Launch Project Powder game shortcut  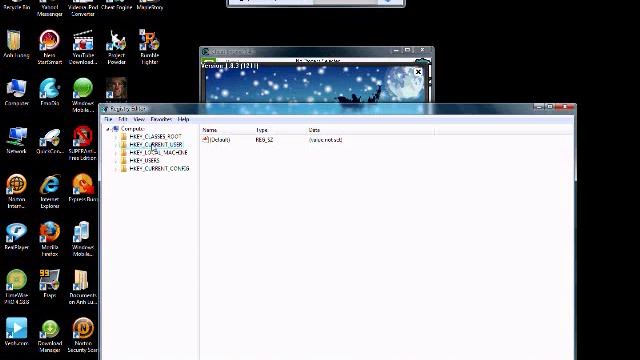coord(116,47)
